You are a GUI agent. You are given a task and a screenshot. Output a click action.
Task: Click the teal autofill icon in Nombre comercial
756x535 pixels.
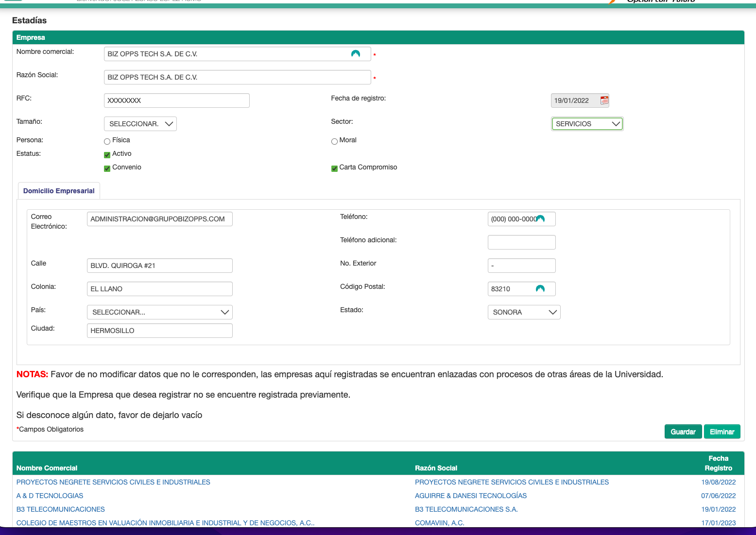(x=356, y=54)
